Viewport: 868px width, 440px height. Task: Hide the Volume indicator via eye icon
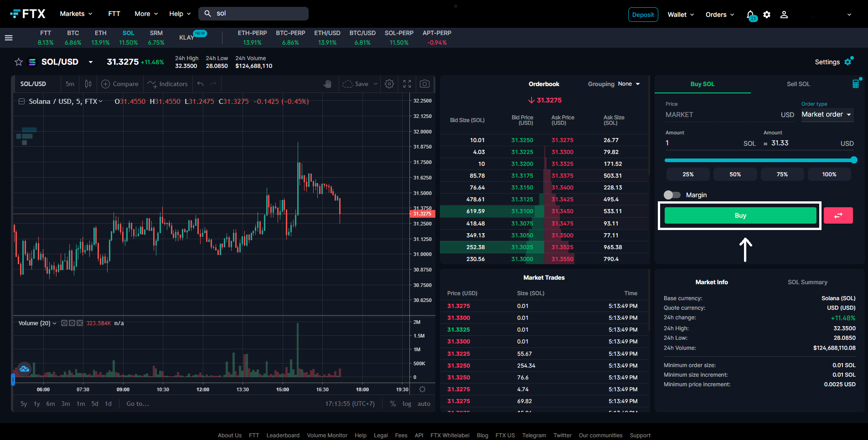[64, 323]
